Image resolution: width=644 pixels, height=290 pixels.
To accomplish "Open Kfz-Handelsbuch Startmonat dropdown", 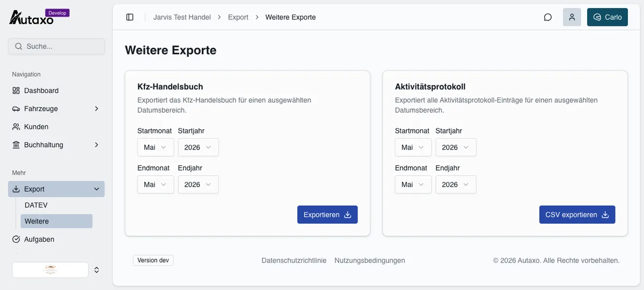I will point(156,147).
